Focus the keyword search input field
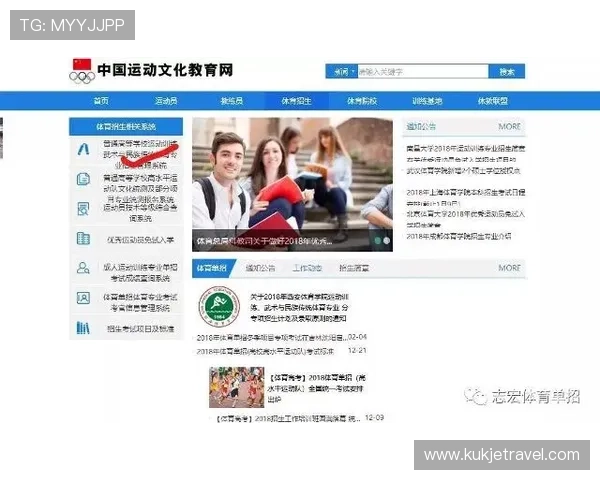600x480 pixels. (x=423, y=72)
